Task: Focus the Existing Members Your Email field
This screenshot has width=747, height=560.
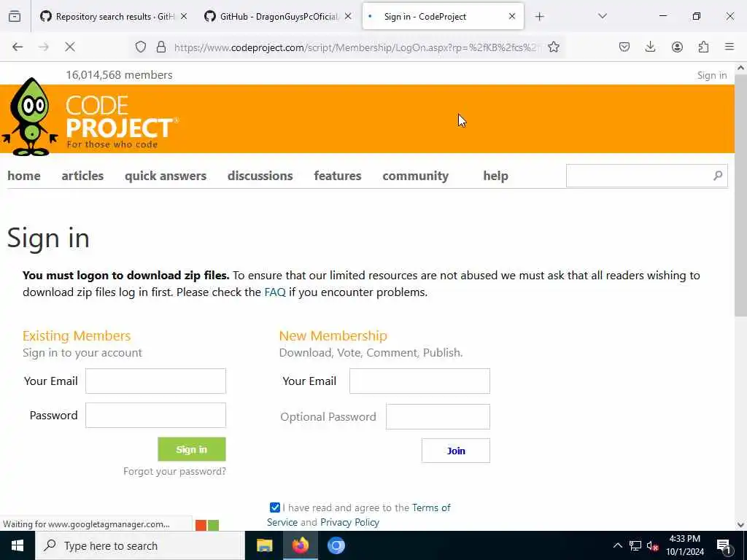Action: (156, 381)
